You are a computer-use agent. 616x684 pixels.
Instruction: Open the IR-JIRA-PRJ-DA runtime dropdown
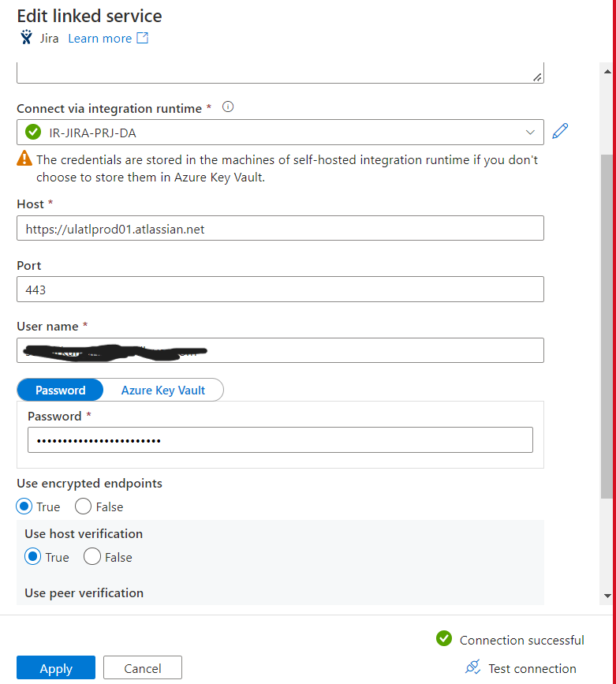click(x=280, y=133)
